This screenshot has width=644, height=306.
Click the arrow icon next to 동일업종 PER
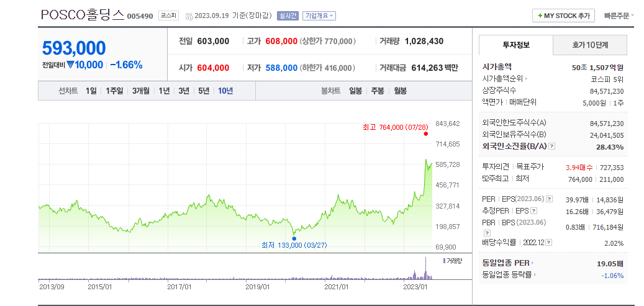[x=533, y=263]
